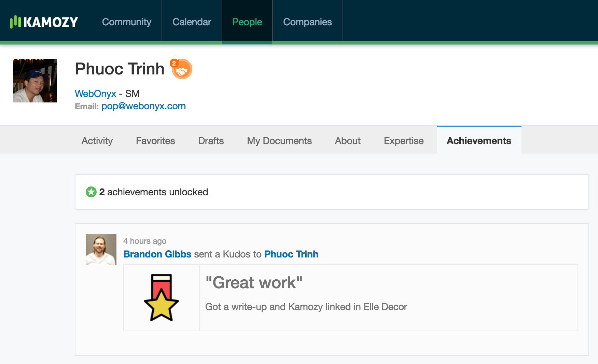
Task: Open Brandon Gibbs profile link
Action: (x=157, y=254)
